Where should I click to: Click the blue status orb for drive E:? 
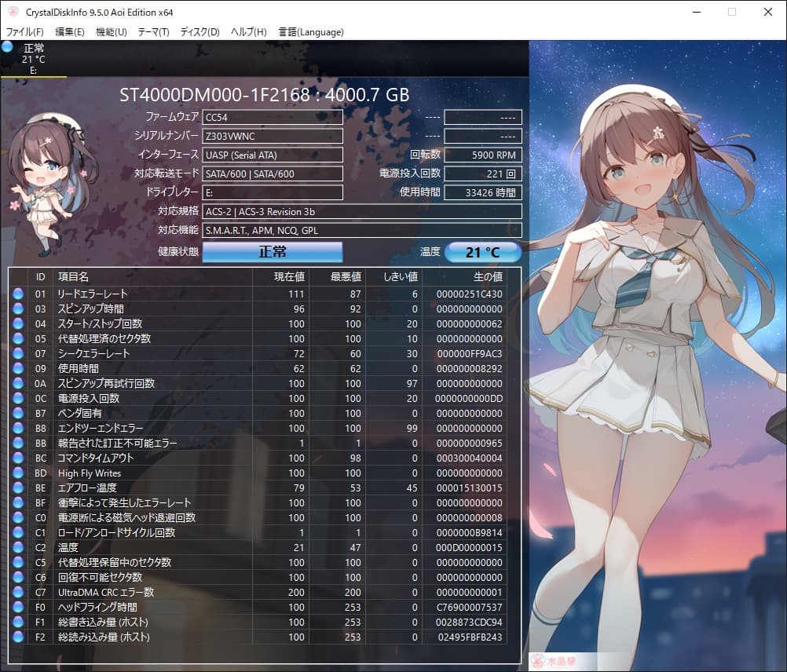coord(8,47)
